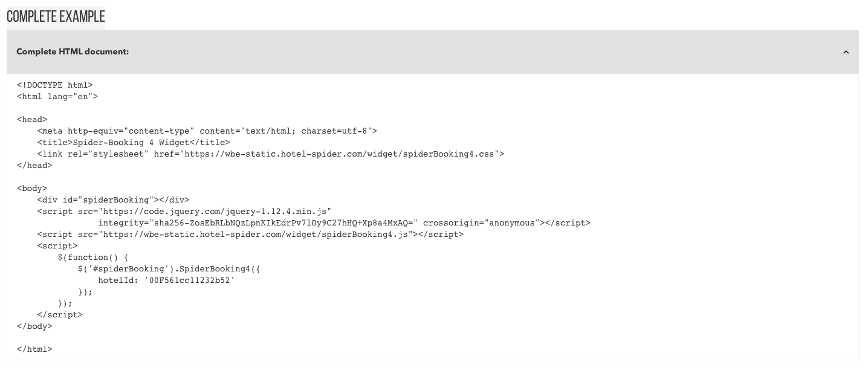
Task: Click the $(function() { line
Action: click(x=93, y=258)
